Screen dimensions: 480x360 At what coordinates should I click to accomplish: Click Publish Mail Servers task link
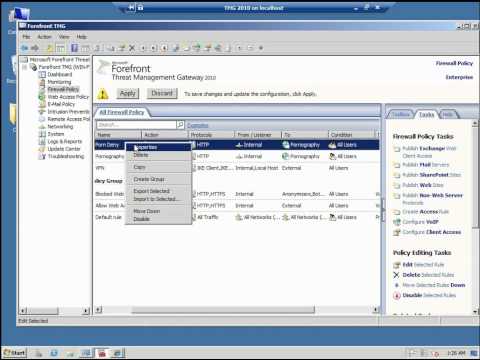426,165
